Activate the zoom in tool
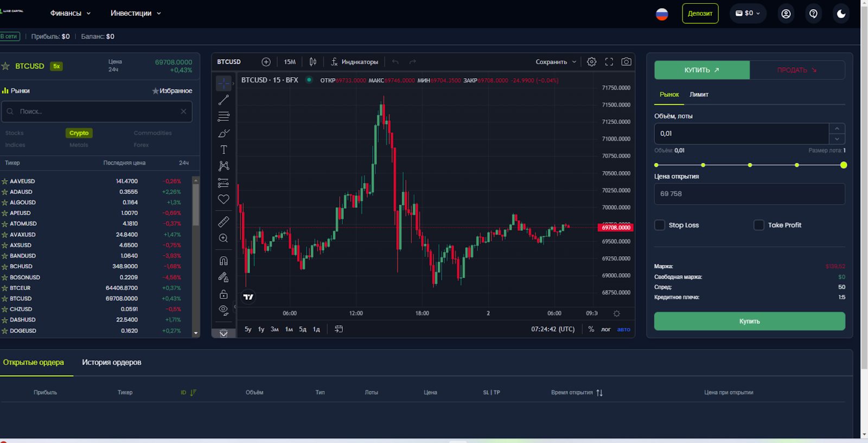Image resolution: width=868 pixels, height=443 pixels. coord(224,238)
